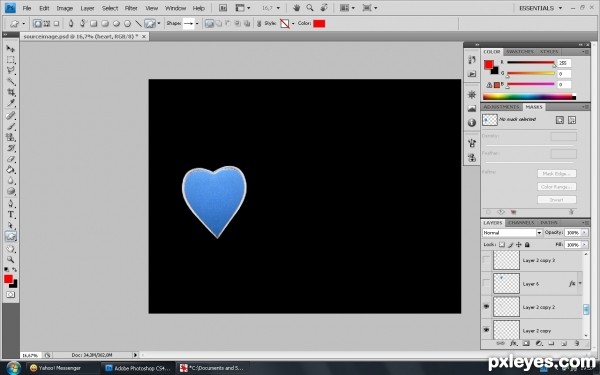Select the Healing Brush tool

click(11, 115)
